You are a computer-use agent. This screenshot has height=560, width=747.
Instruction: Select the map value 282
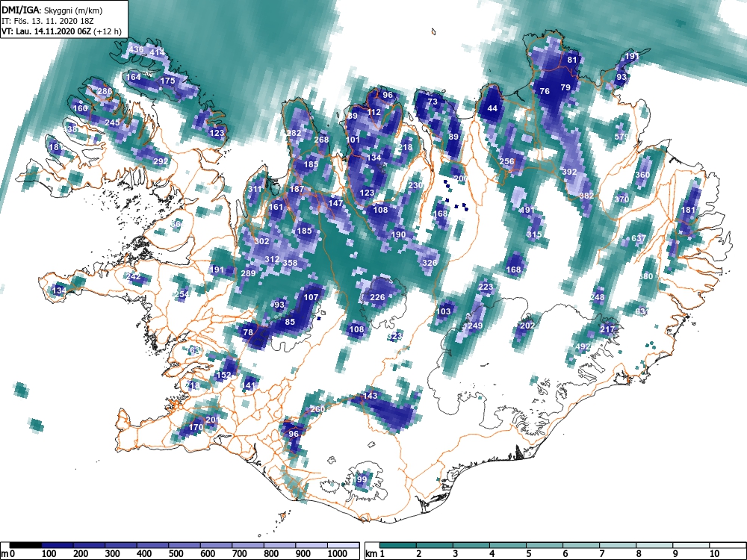click(294, 133)
